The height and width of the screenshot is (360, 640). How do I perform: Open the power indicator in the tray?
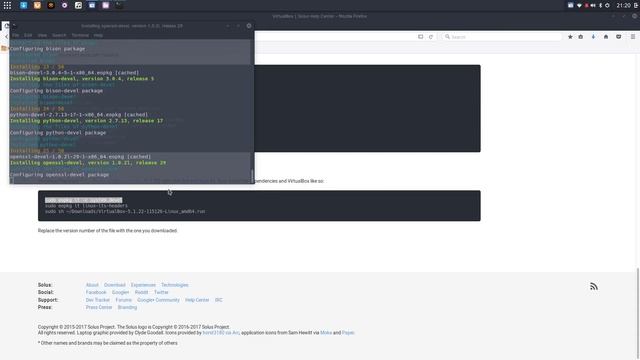[607, 5]
